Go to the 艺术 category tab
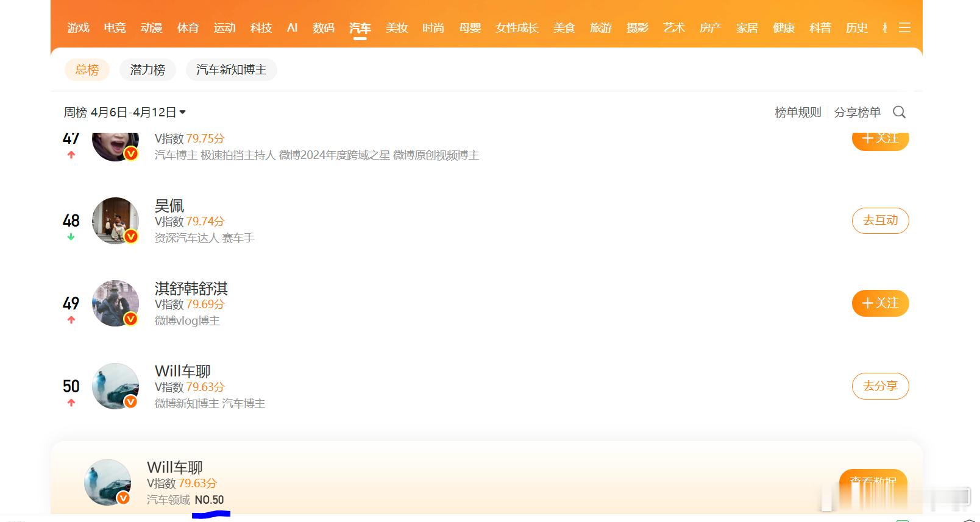 pyautogui.click(x=674, y=28)
